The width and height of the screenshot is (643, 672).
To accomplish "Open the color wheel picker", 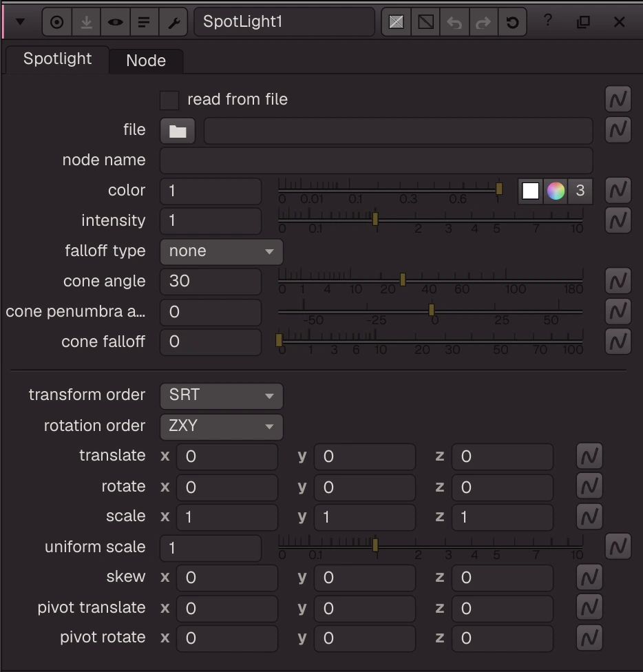I will point(556,191).
